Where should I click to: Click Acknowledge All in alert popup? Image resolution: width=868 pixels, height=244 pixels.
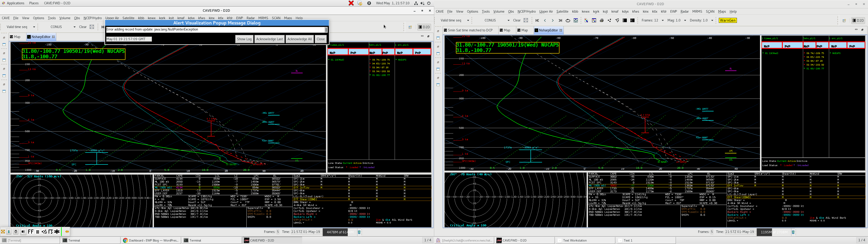[299, 39]
